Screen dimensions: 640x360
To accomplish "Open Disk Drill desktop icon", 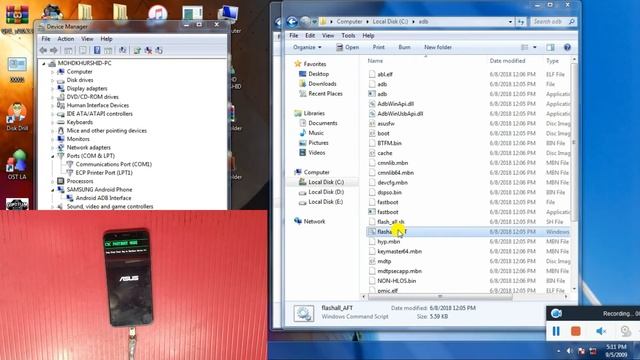I will (17, 116).
